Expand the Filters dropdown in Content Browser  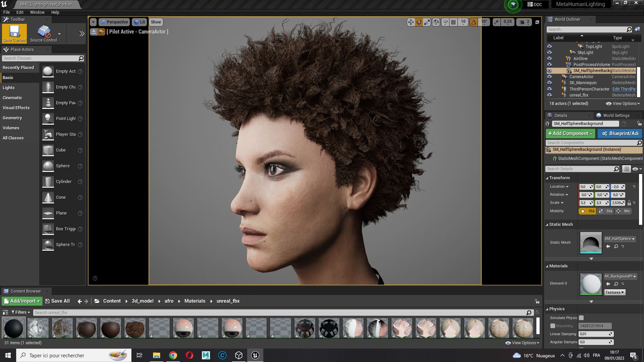pyautogui.click(x=21, y=312)
